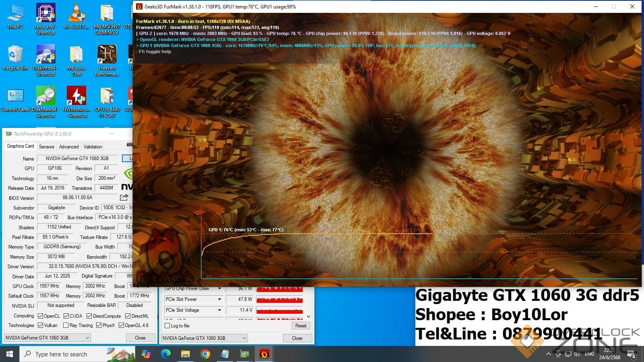644x362 pixels.
Task: Switch to the Sensors tab
Action: click(x=46, y=147)
